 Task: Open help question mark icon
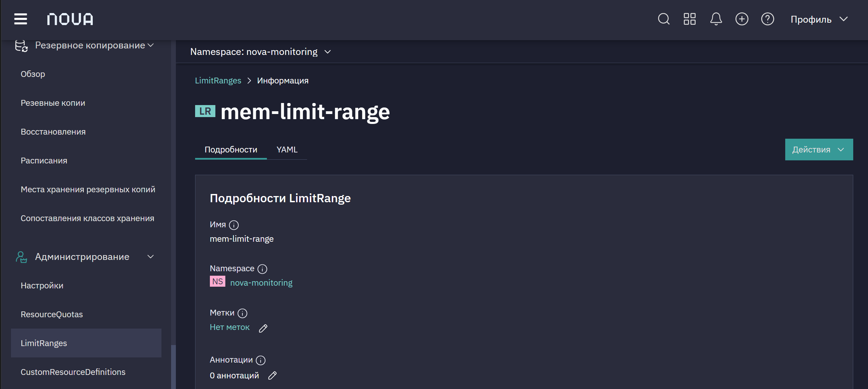point(767,19)
